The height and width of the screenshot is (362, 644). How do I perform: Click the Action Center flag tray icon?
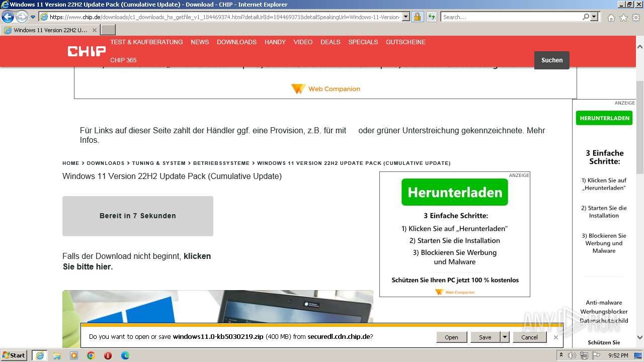(597, 355)
